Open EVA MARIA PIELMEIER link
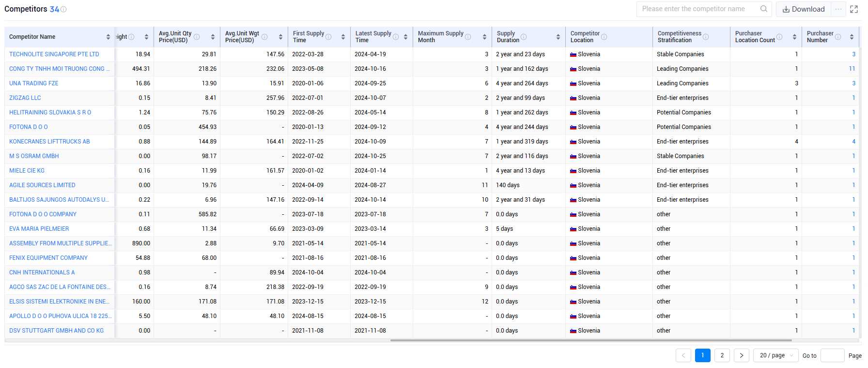Viewport: 868px width, 368px height. [39, 229]
